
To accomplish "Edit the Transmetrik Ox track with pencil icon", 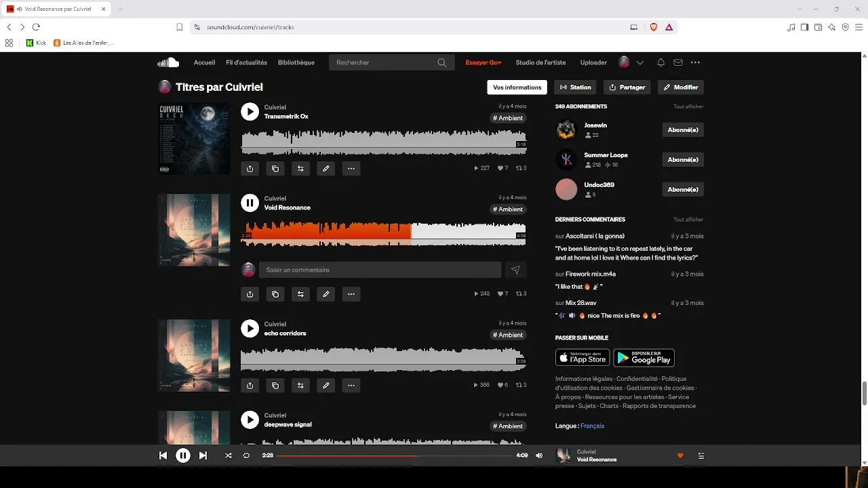I will (x=326, y=169).
